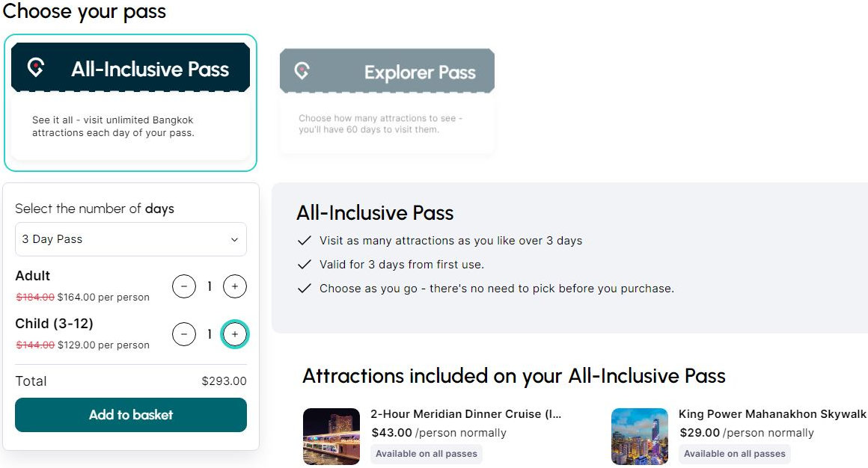This screenshot has width=868, height=468.
Task: Click the Skywalk 'Available on all passes' tag
Action: (x=735, y=454)
